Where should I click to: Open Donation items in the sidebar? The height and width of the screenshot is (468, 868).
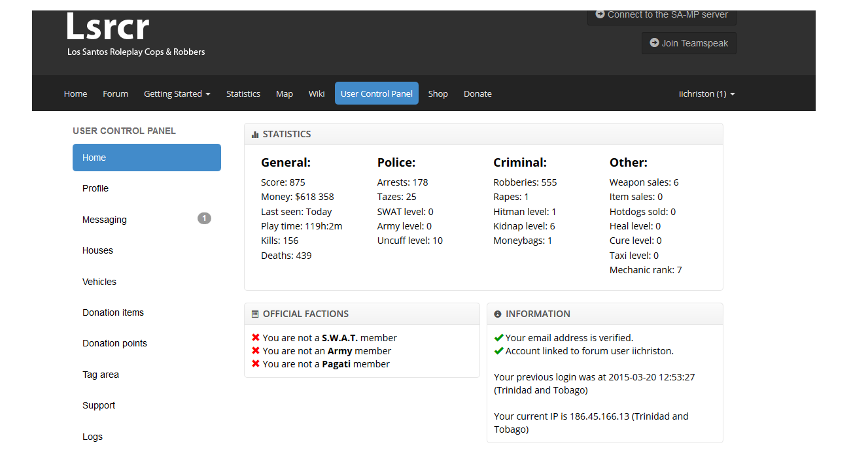click(147, 312)
